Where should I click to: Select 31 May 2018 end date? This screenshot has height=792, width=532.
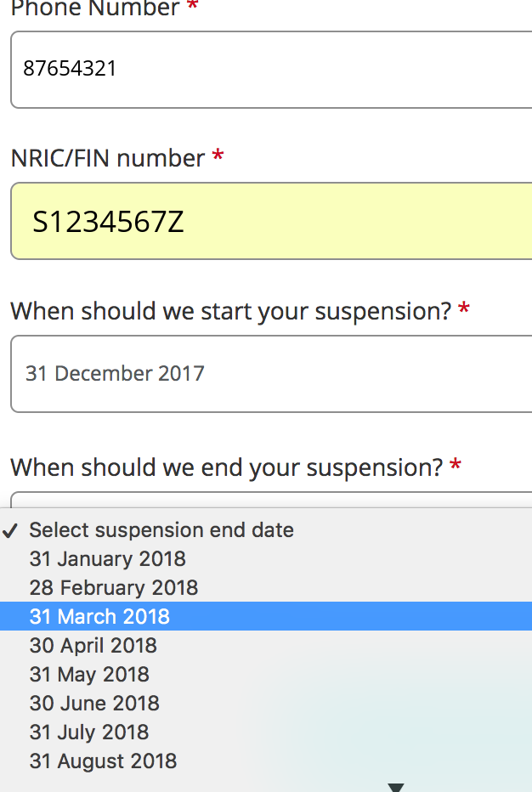pos(89,675)
